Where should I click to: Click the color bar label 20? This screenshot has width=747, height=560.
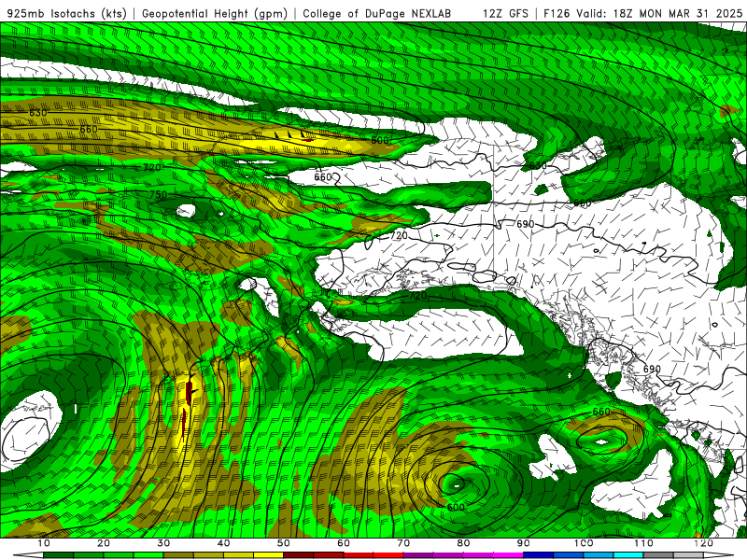pos(104,543)
